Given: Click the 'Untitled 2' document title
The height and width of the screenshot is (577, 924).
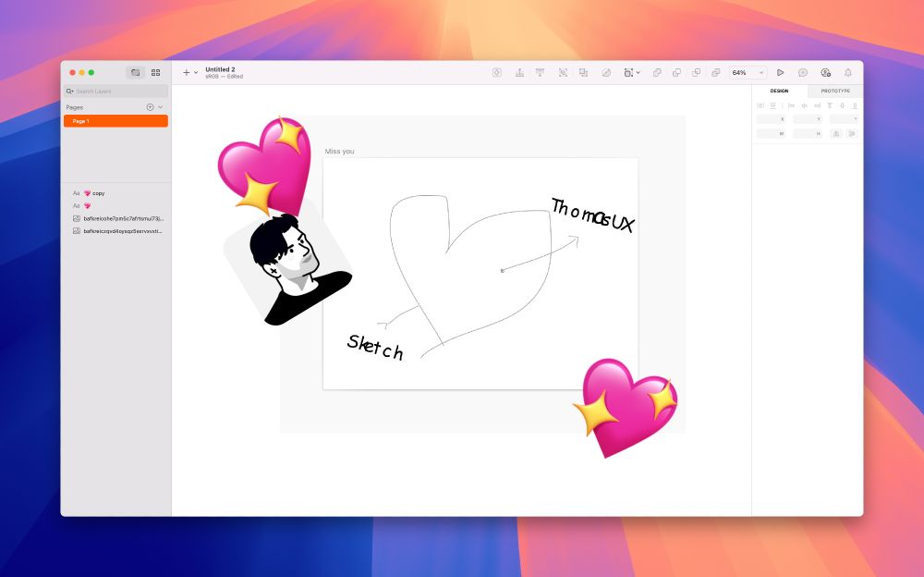Looking at the screenshot, I should (221, 69).
